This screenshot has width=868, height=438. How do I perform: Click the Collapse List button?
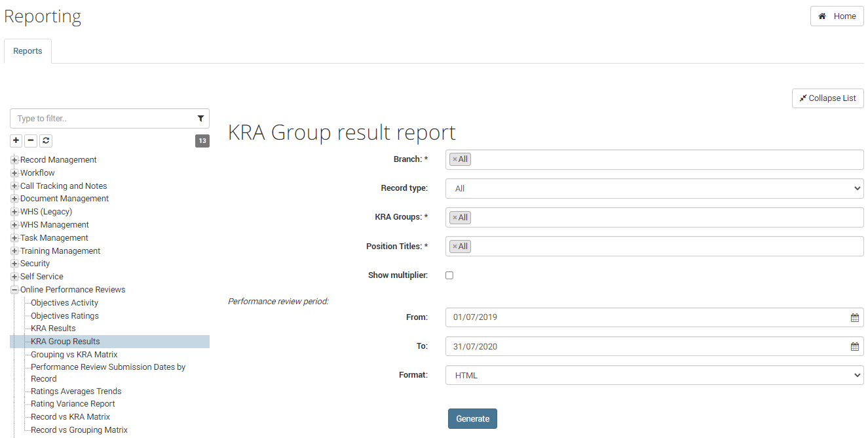point(827,98)
